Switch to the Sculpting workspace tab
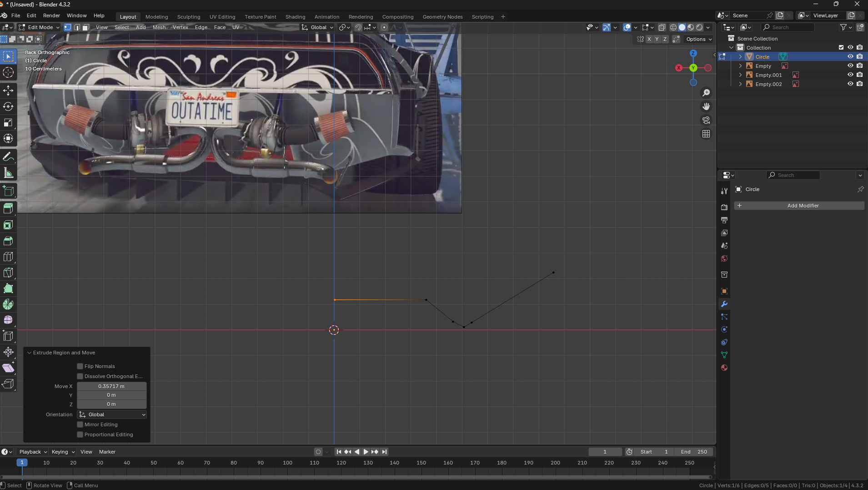Image resolution: width=868 pixels, height=490 pixels. click(x=188, y=17)
